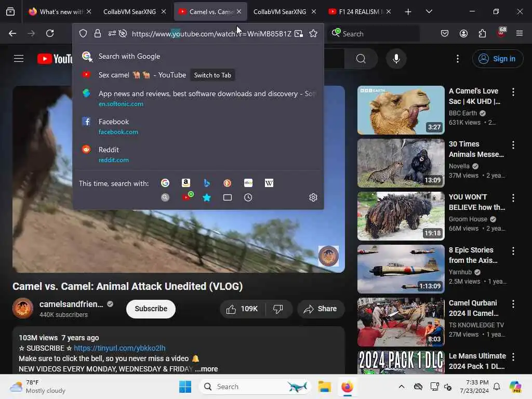Switch to F1 24 REALISM tab

[x=360, y=11]
